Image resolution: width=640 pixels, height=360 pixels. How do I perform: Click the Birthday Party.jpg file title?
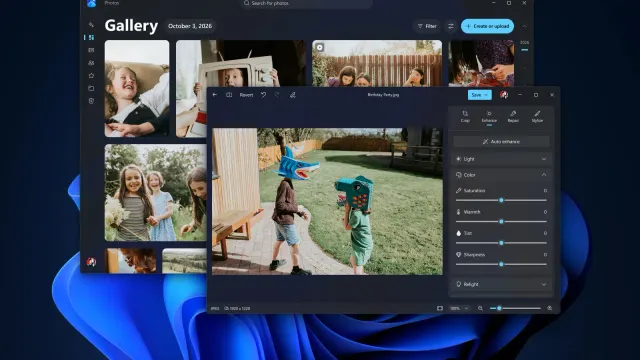point(383,95)
